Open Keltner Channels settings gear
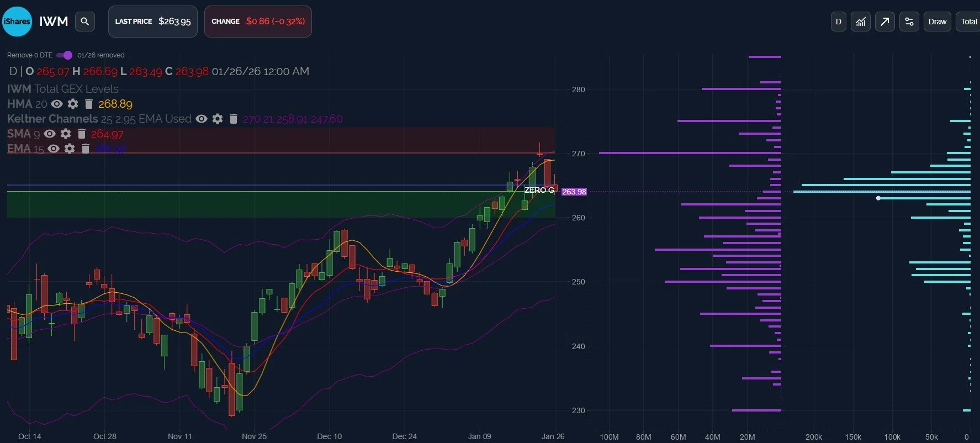980x443 pixels. coord(218,119)
